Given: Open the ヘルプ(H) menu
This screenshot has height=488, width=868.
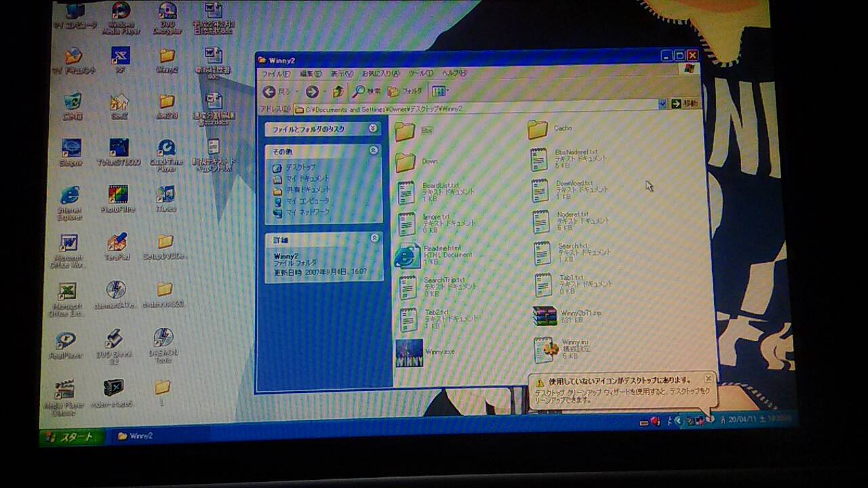Looking at the screenshot, I should [454, 73].
